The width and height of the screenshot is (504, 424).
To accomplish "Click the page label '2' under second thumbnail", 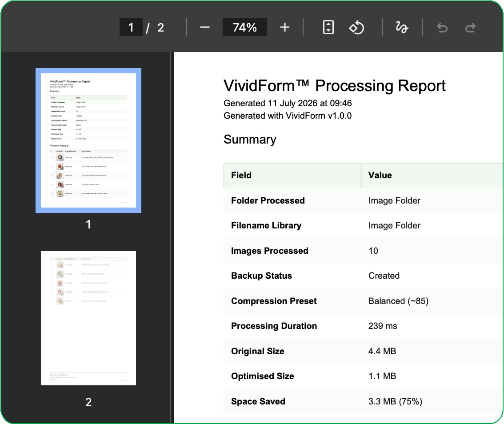I will [x=88, y=402].
